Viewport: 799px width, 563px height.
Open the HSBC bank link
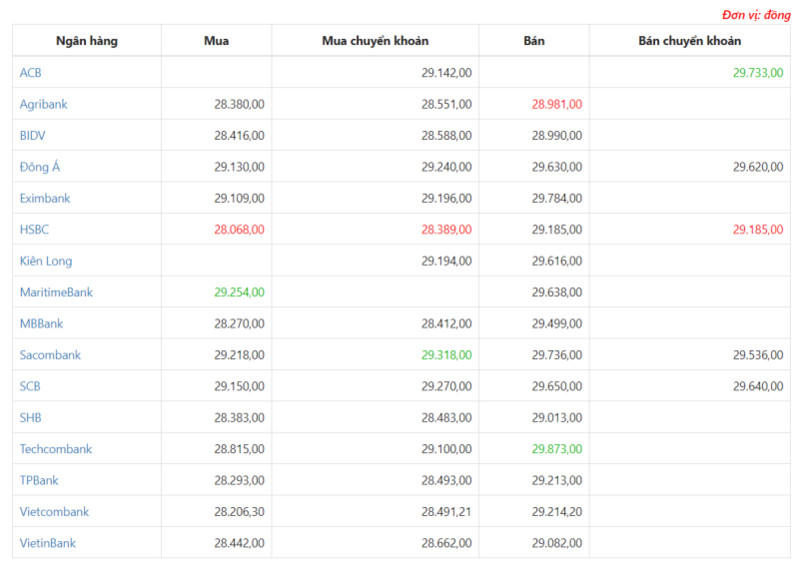[34, 230]
